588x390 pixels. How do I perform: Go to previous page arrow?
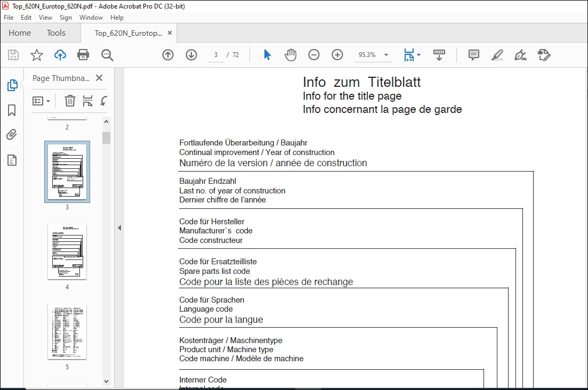click(168, 55)
